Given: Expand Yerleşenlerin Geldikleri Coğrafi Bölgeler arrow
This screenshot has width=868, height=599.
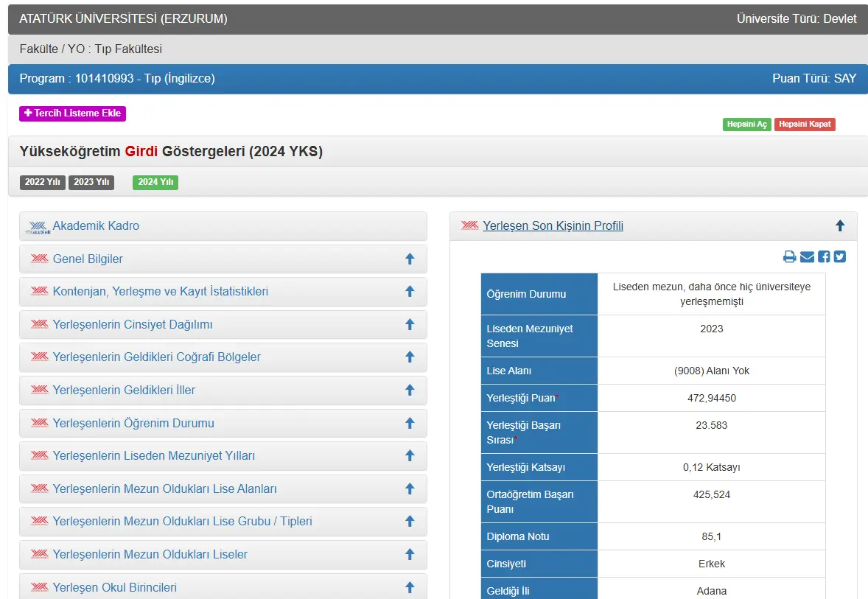Looking at the screenshot, I should click(x=410, y=357).
